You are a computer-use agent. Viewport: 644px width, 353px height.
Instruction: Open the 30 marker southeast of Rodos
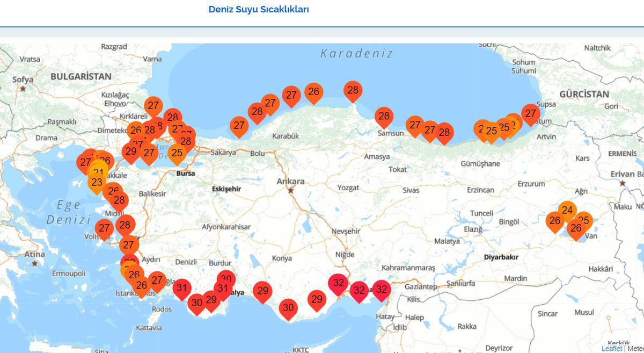point(197,303)
